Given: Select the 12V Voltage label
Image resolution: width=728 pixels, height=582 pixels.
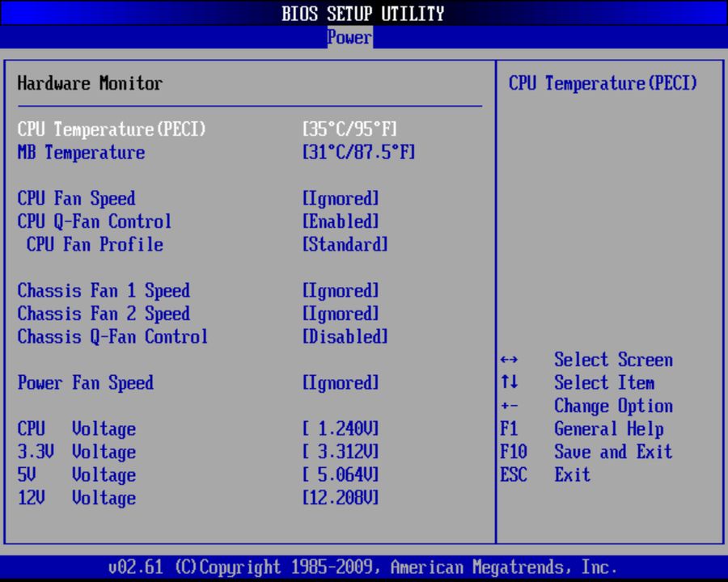Looking at the screenshot, I should (77, 498).
